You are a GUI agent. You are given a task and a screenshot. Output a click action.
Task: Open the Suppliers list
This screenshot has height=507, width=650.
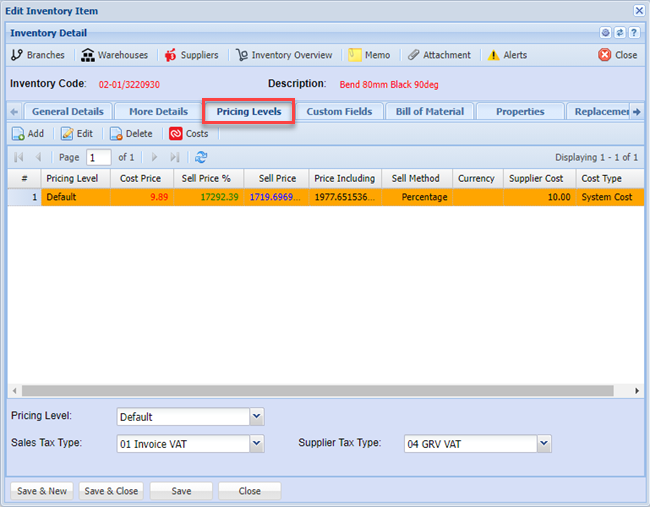point(191,55)
